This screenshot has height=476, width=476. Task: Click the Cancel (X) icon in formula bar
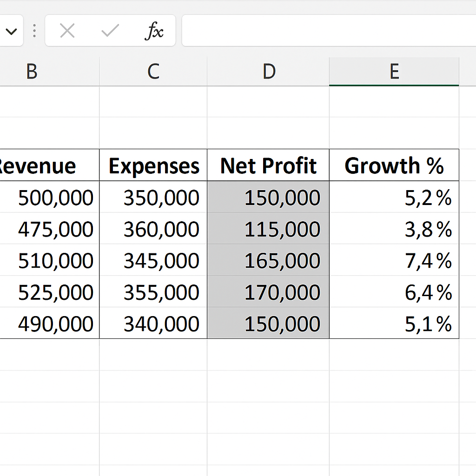coord(67,31)
